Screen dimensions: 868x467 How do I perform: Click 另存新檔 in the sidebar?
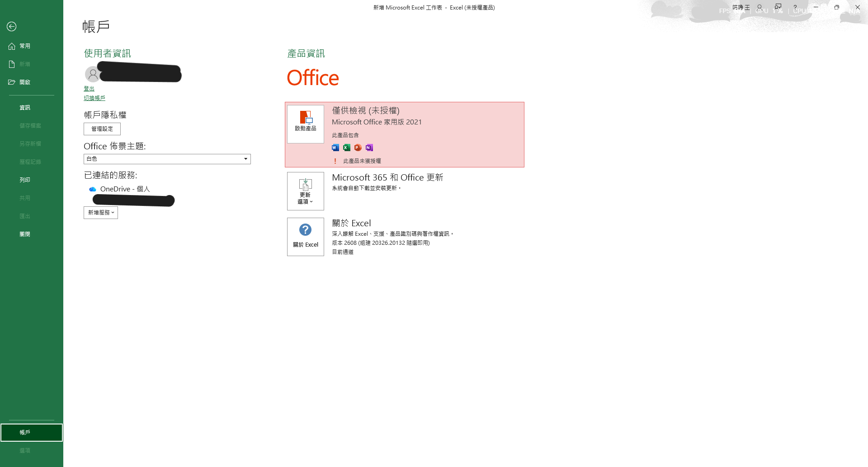click(x=32, y=144)
